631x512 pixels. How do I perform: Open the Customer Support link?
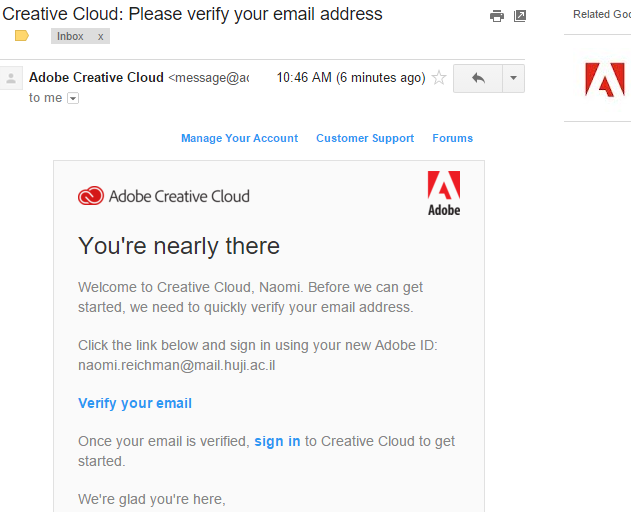point(365,138)
